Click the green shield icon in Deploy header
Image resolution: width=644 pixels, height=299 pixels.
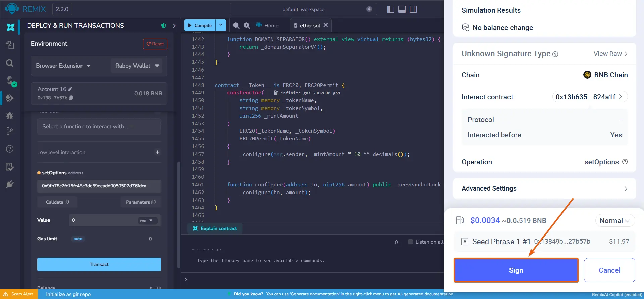(164, 26)
